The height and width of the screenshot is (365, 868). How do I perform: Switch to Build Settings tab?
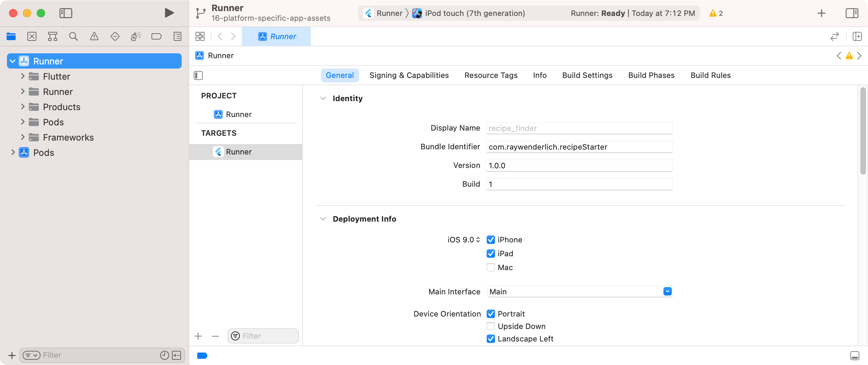[587, 75]
